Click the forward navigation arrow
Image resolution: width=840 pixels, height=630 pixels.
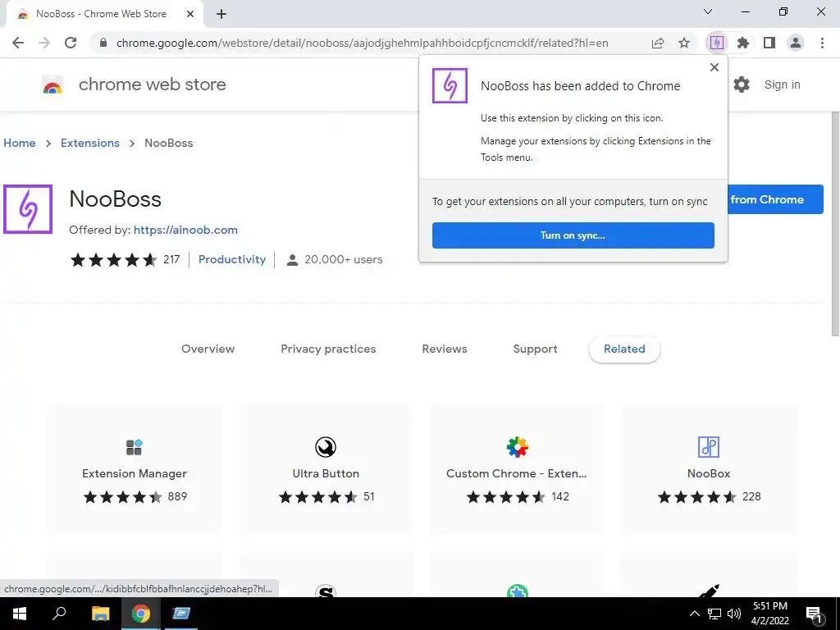pyautogui.click(x=44, y=43)
